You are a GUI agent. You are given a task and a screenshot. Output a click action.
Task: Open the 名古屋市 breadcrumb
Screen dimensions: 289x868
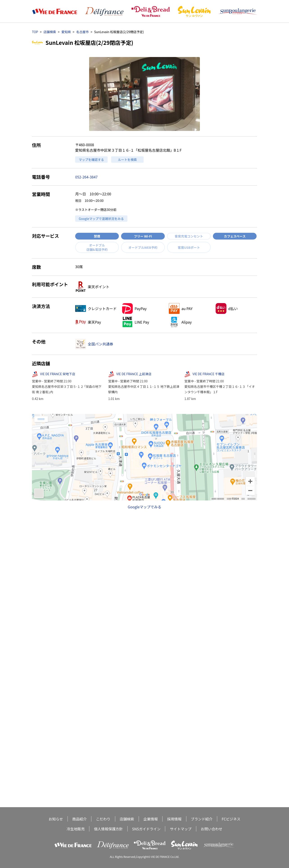[x=82, y=32]
